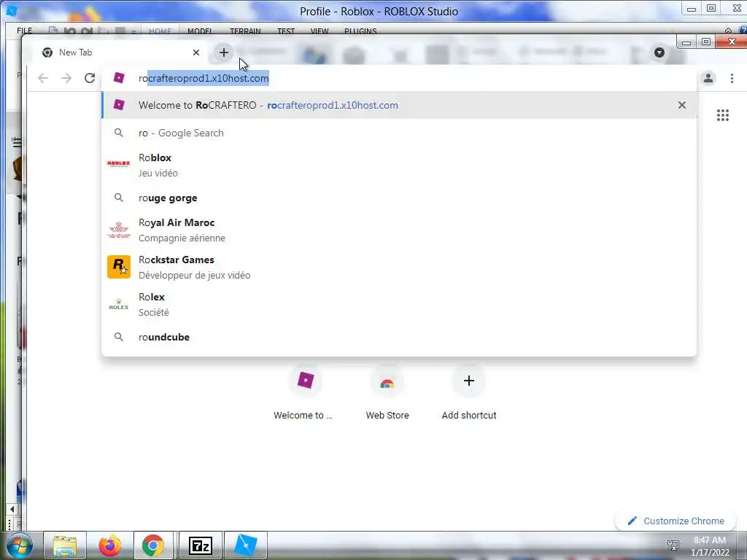Open the 'Welcome to ...' shortcut tile
747x560 pixels.
pyautogui.click(x=305, y=393)
